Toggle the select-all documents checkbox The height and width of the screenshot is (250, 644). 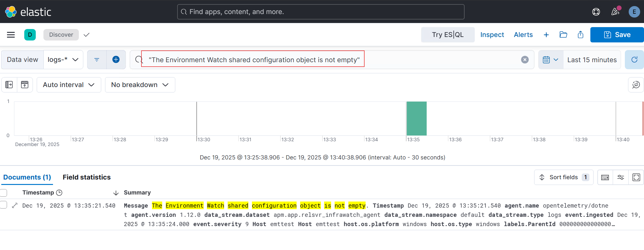pyautogui.click(x=4, y=193)
